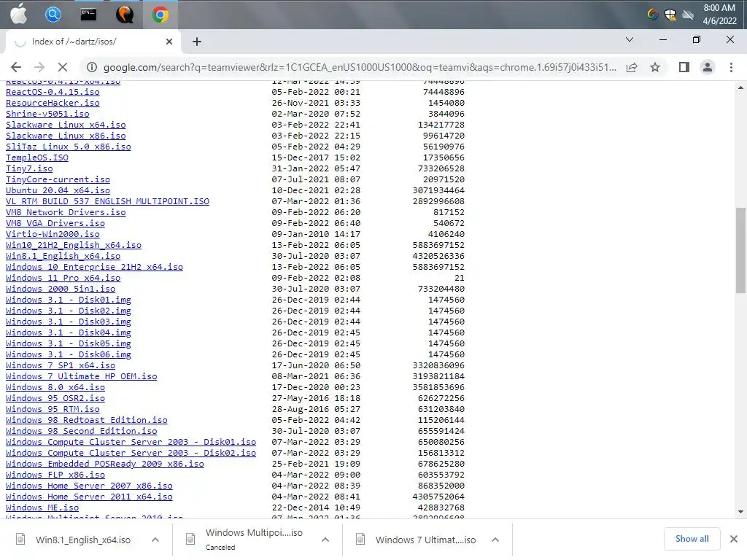Viewport: 747px width, 560px height.
Task: Click Slackware_Linux_x64.iso link
Action: pos(66,125)
